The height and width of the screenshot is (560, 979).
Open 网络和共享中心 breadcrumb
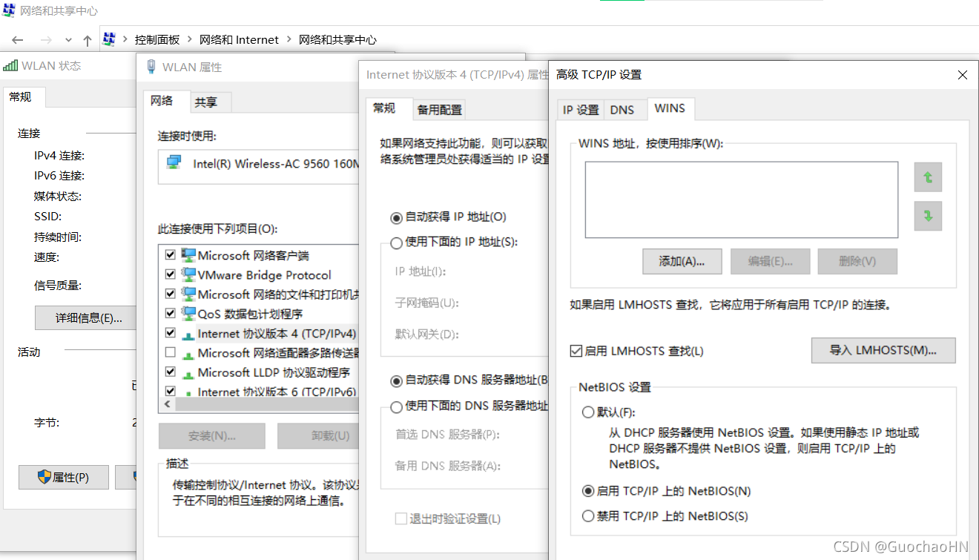point(337,40)
